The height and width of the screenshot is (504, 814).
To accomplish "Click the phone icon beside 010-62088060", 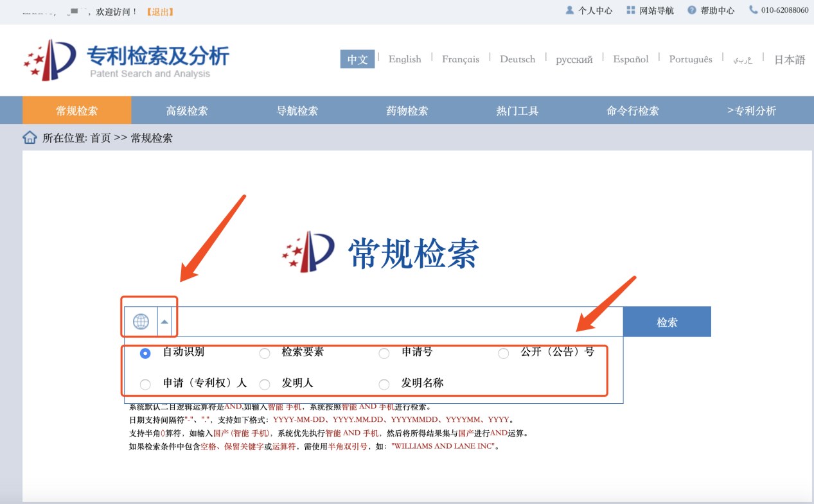I will click(753, 10).
